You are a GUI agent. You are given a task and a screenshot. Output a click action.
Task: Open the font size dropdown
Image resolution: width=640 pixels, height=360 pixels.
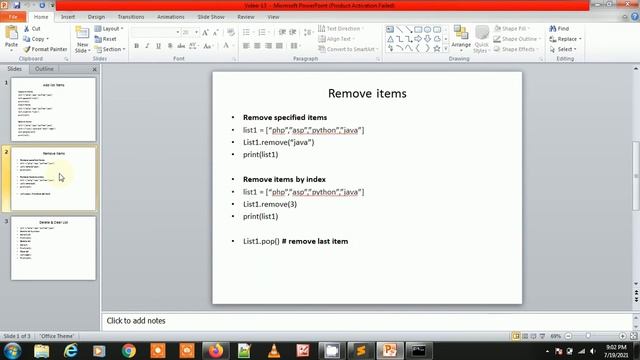tap(196, 32)
